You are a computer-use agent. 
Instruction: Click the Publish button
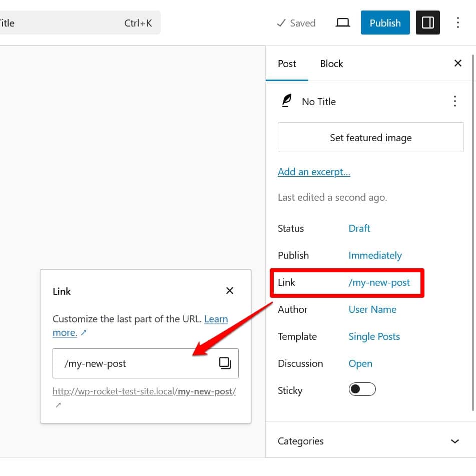coord(385,23)
